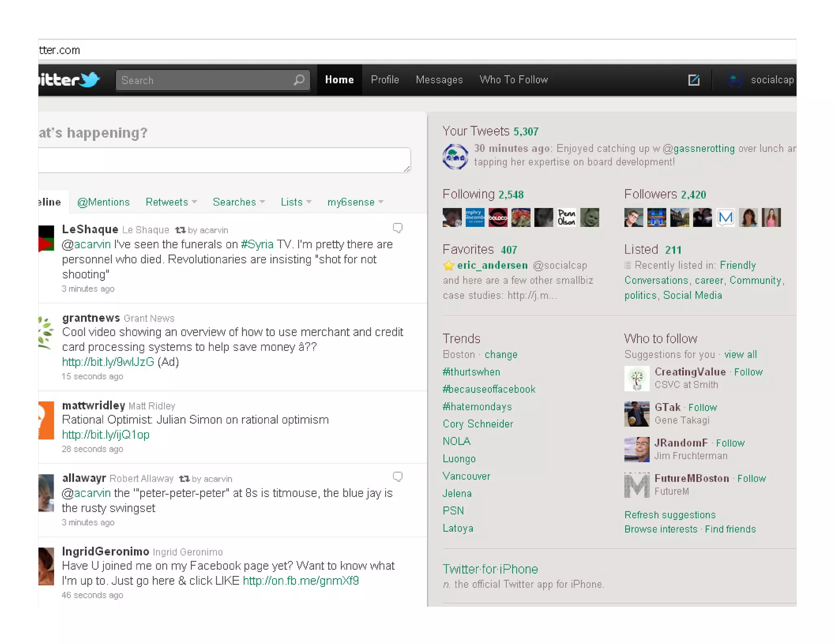This screenshot has height=644, width=834.
Task: Open the Who To Follow menu
Action: pos(514,80)
